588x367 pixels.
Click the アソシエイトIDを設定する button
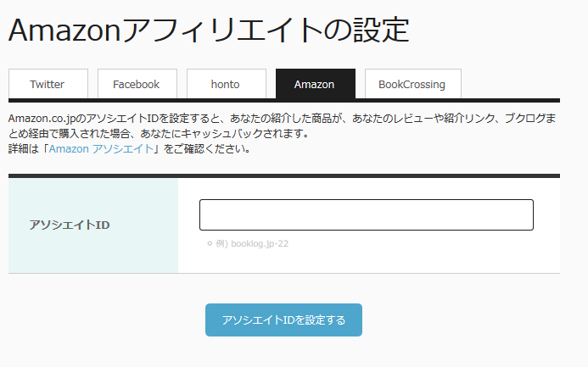283,320
